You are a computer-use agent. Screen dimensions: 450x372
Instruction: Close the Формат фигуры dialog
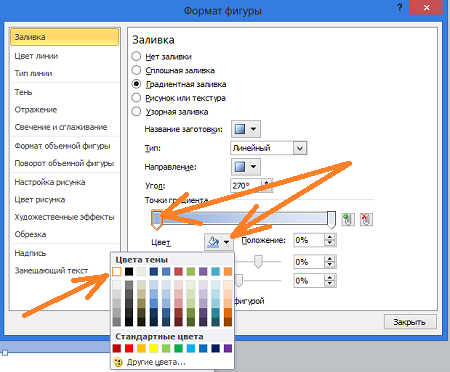pyautogui.click(x=426, y=8)
